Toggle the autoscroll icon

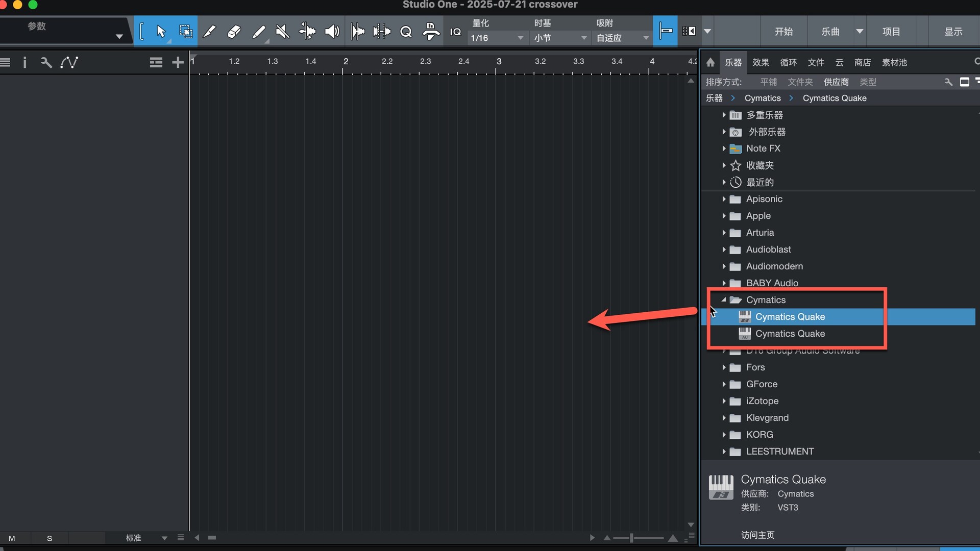(x=689, y=31)
